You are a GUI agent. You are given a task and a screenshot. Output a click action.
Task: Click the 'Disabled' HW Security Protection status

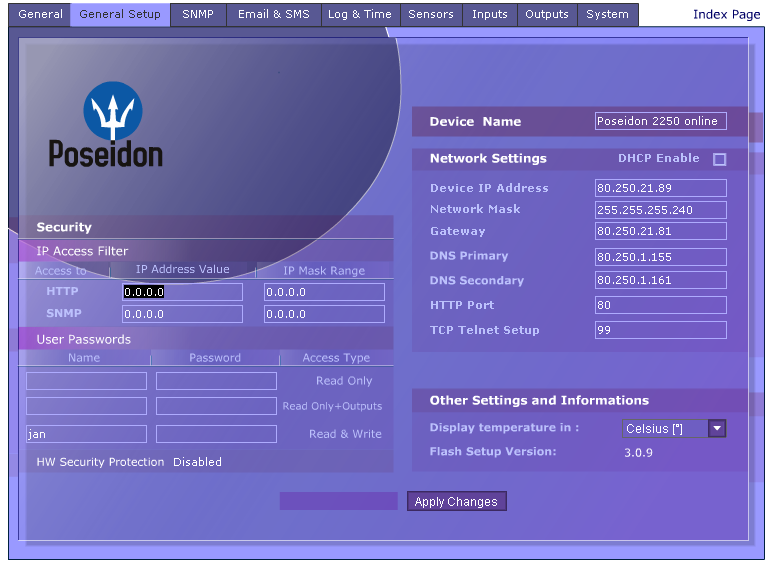tap(197, 462)
